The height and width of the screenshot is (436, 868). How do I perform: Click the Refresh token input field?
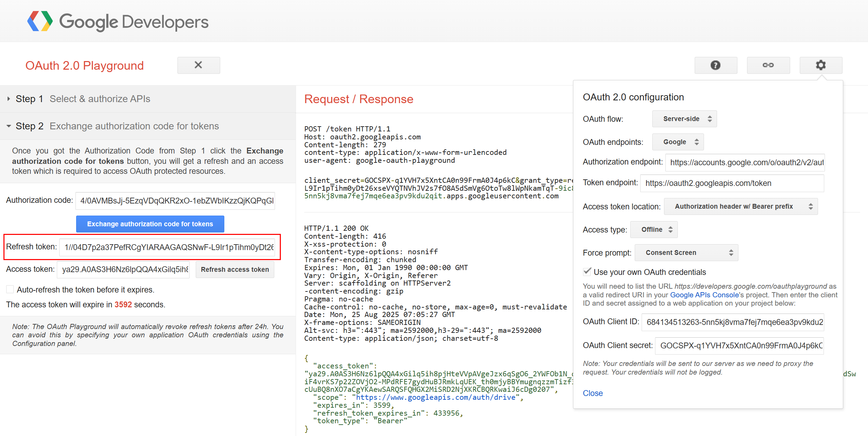point(167,247)
